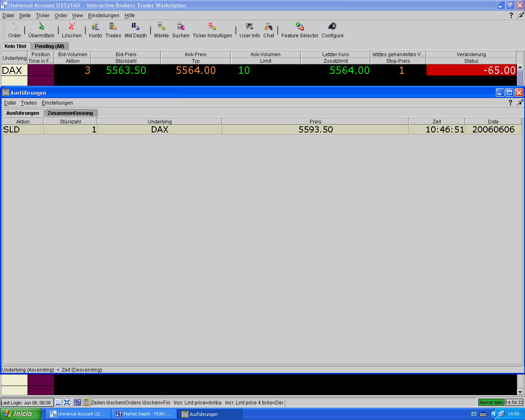Screen dimensions: 525x420
Task: Switch to the Zusammenfassung tab
Action: pos(71,113)
